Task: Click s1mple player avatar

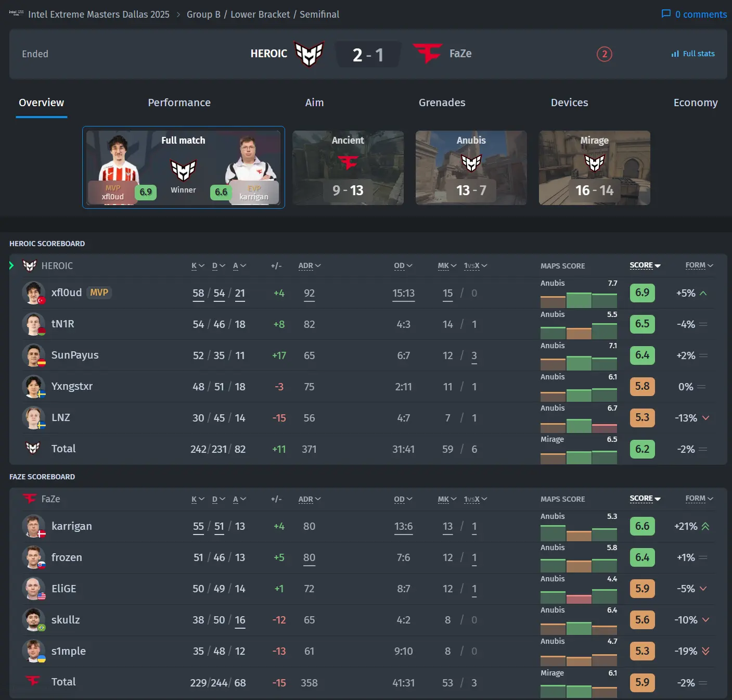Action: tap(33, 651)
